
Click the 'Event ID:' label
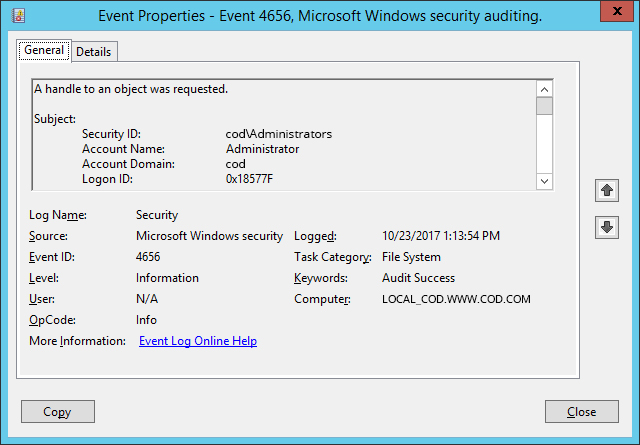[x=52, y=257]
